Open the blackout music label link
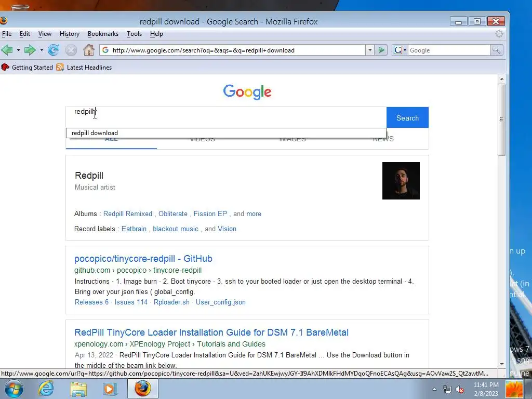532x399 pixels. point(176,229)
